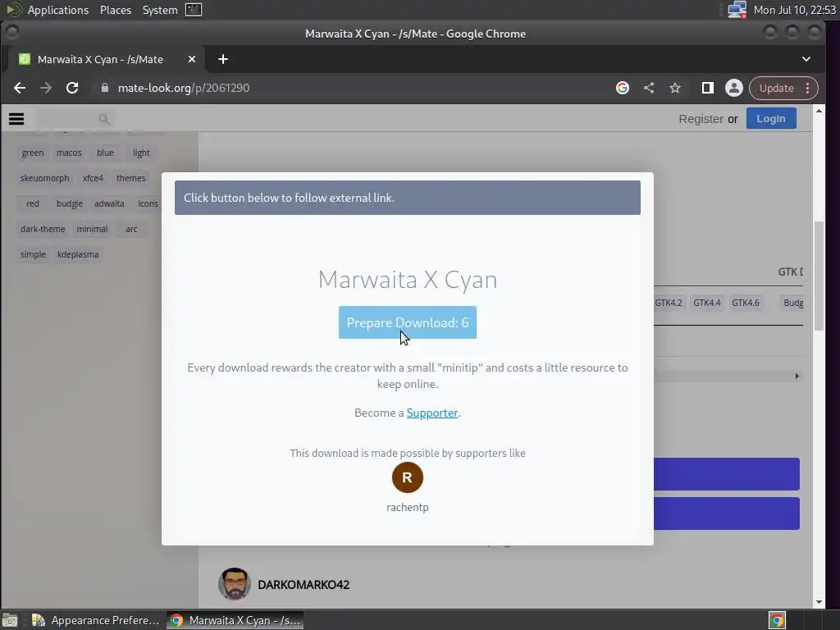Click the browser forward arrow
Viewport: 840px width, 630px height.
tap(46, 88)
